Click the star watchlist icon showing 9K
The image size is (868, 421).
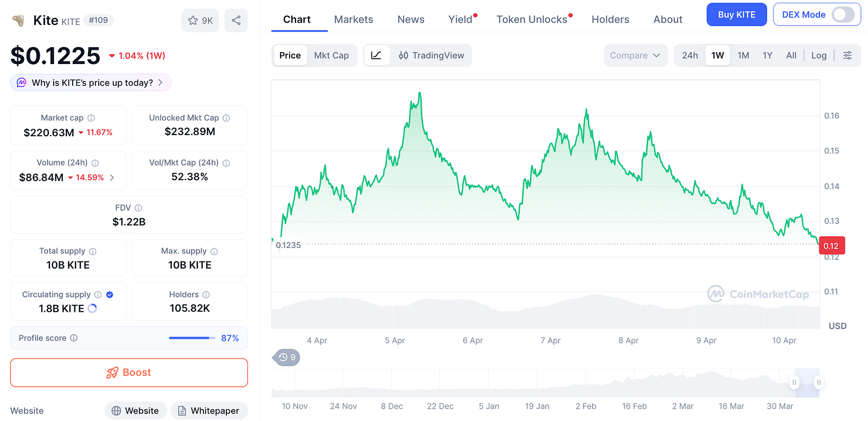point(200,21)
